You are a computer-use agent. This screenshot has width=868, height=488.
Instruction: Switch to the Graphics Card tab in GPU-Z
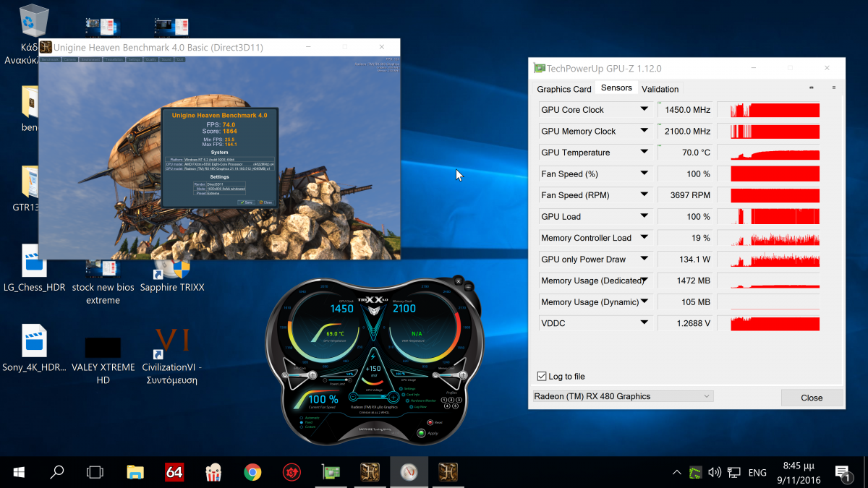564,89
